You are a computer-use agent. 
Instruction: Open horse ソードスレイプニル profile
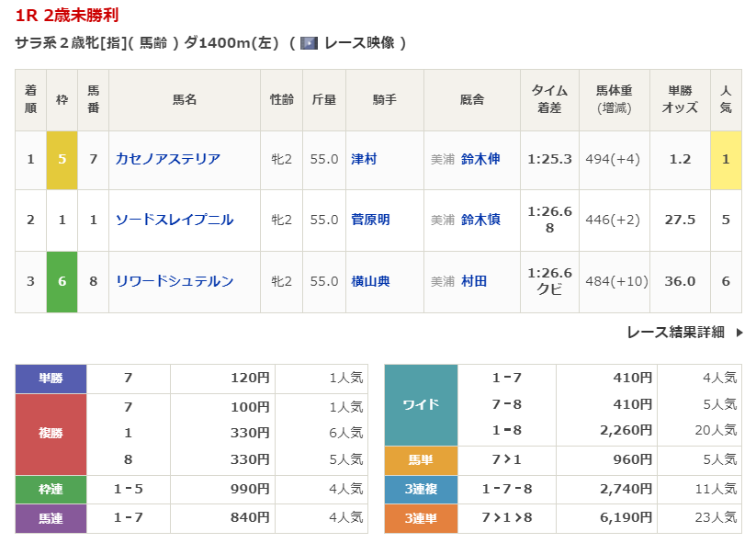click(175, 220)
